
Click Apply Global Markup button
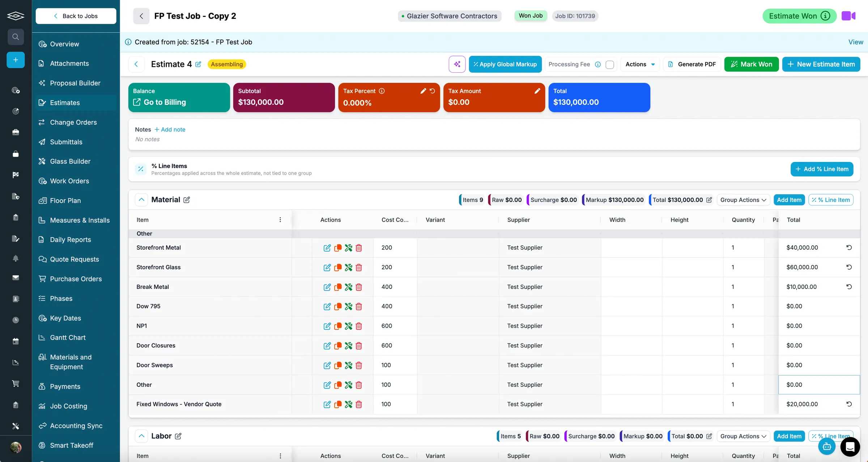pyautogui.click(x=505, y=64)
